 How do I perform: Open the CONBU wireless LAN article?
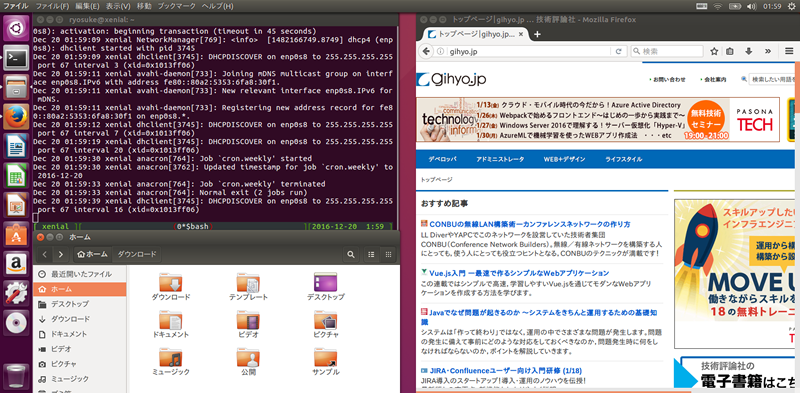(530, 224)
